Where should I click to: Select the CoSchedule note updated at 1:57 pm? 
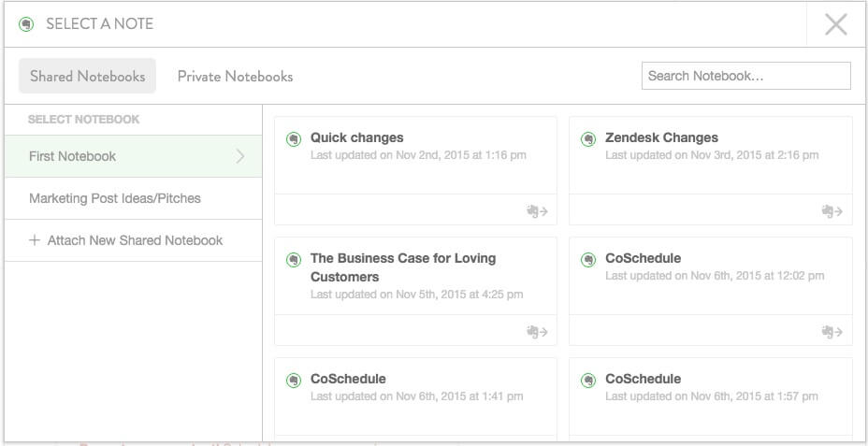point(711,399)
